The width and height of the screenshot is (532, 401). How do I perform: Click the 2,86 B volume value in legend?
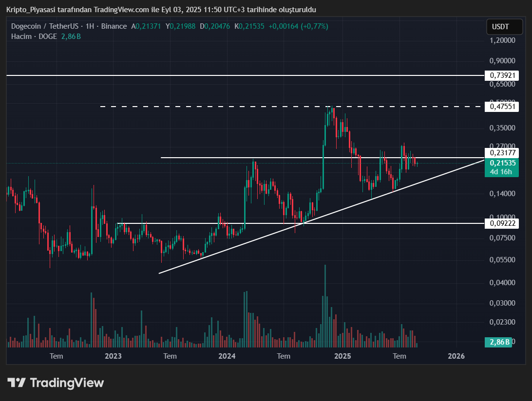click(71, 36)
